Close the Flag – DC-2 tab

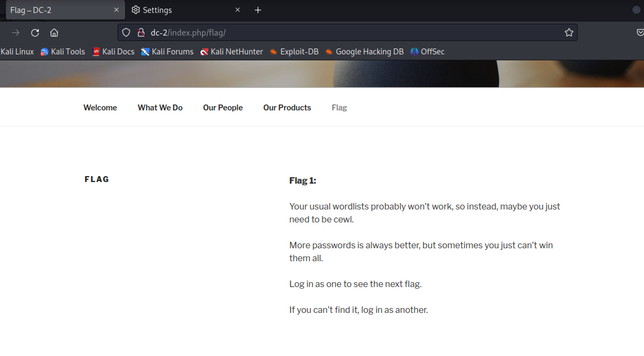click(116, 10)
